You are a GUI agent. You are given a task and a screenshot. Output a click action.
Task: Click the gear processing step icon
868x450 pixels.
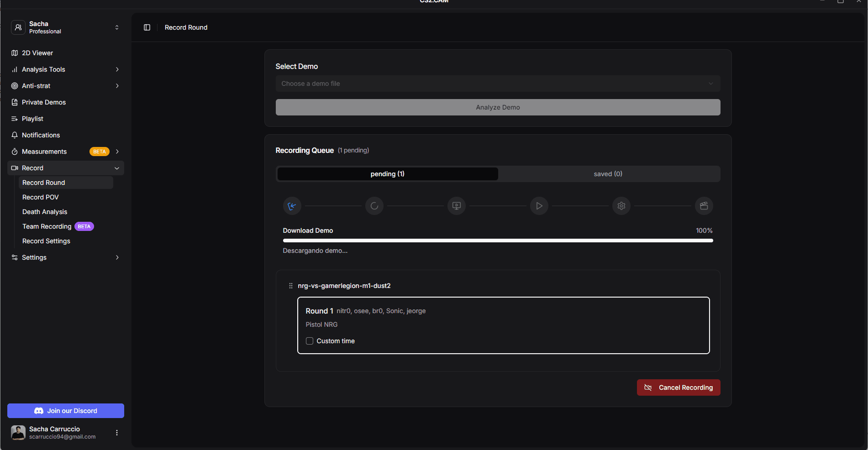[621, 206]
